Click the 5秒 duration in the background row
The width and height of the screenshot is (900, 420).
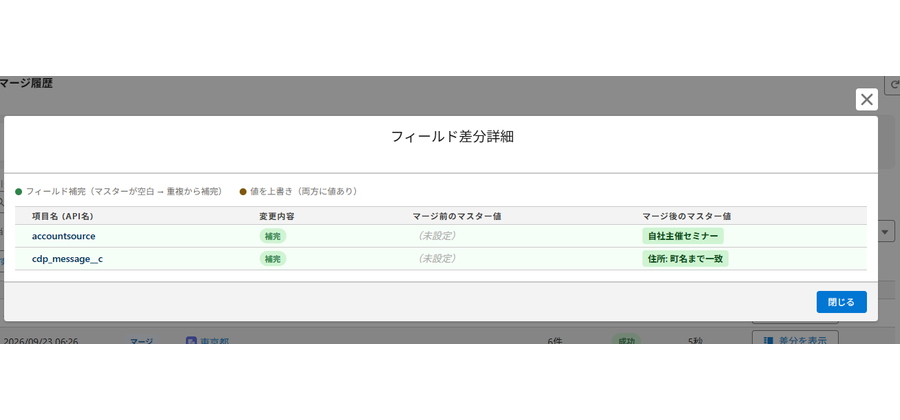pos(695,341)
